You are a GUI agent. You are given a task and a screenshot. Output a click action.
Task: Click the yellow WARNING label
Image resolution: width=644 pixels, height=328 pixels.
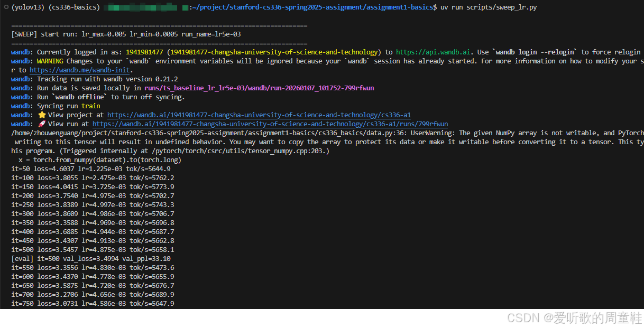[x=50, y=61]
